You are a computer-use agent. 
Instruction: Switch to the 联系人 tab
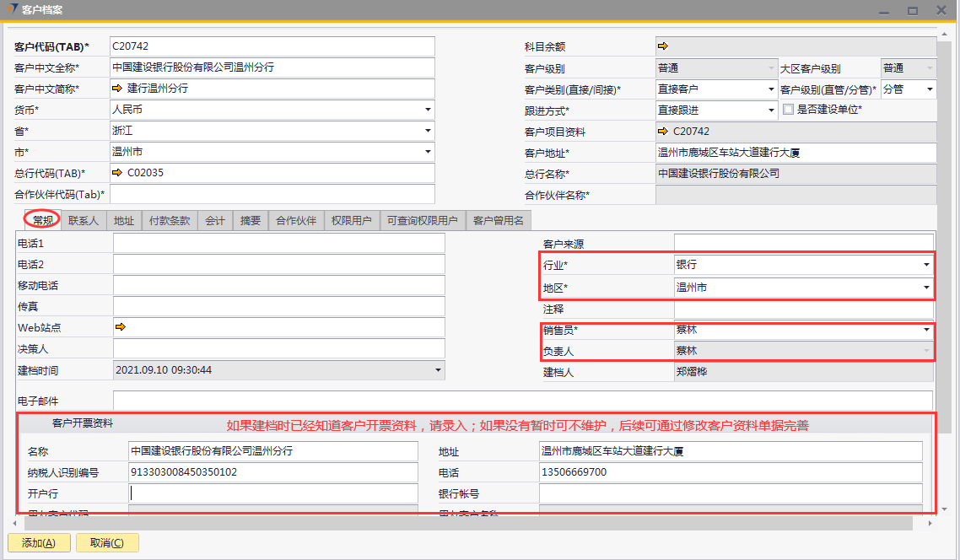[84, 221]
